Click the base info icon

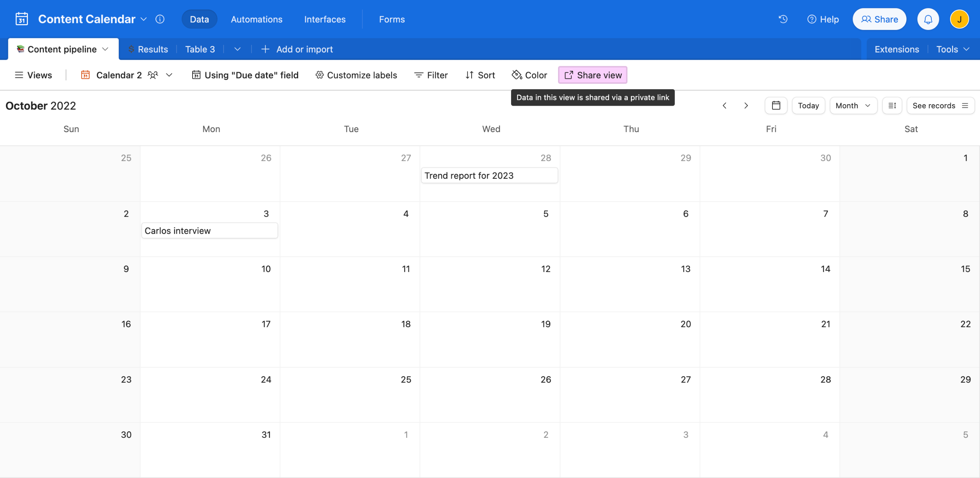(160, 19)
